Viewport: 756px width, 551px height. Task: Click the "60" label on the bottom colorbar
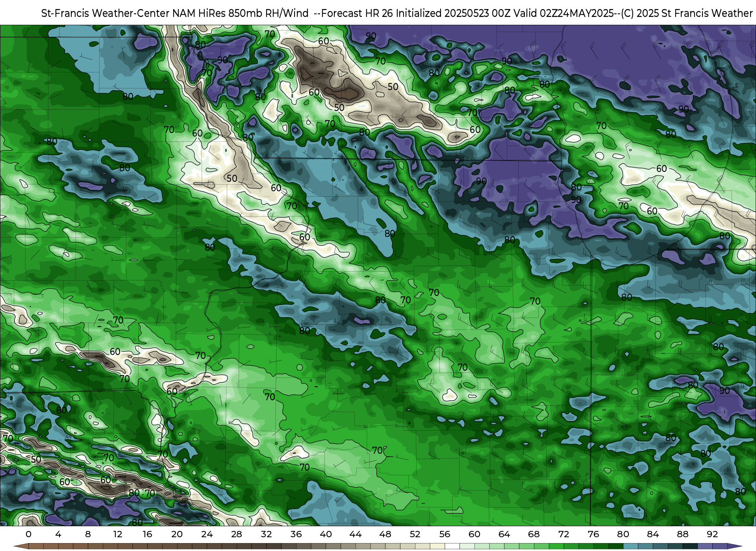point(474,534)
